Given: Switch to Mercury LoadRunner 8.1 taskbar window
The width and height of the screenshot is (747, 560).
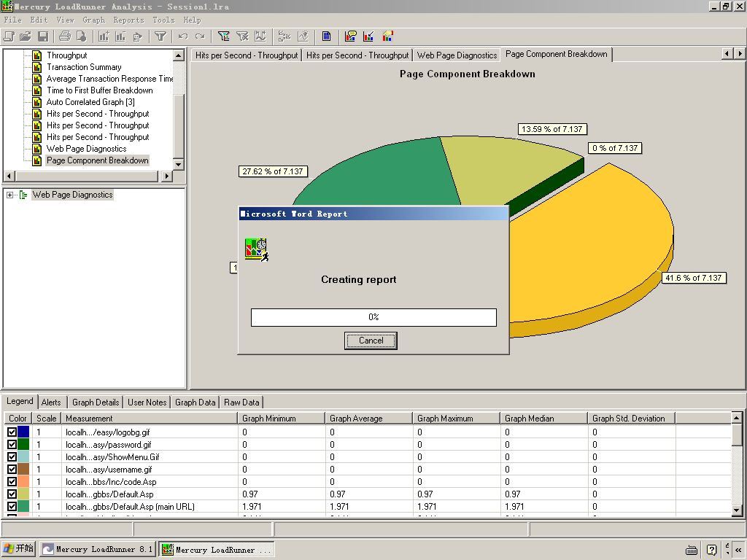Looking at the screenshot, I should point(97,550).
